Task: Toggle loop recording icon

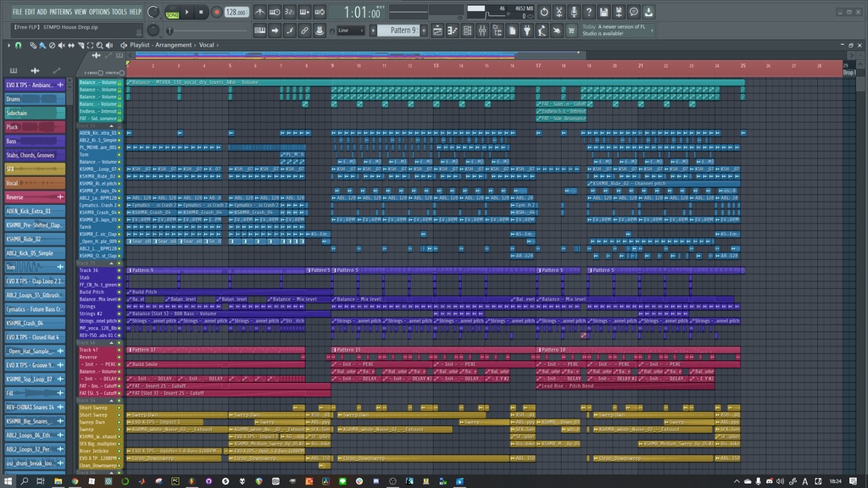Action: tap(320, 12)
